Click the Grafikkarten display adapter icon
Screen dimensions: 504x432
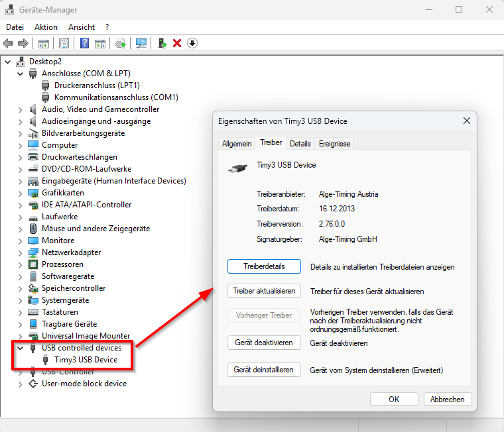[33, 193]
